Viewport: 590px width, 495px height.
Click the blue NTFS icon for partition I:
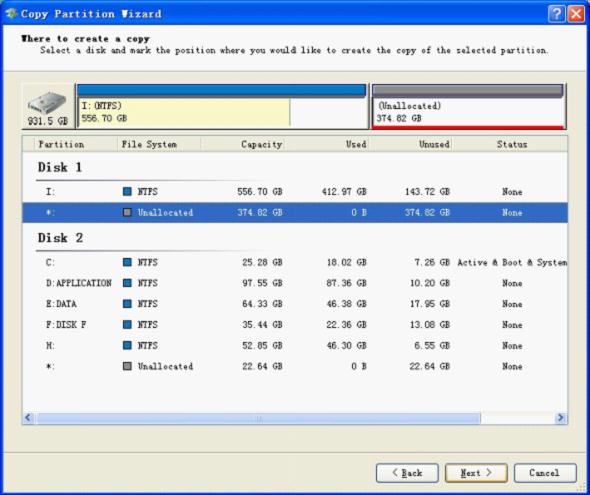coord(127,191)
